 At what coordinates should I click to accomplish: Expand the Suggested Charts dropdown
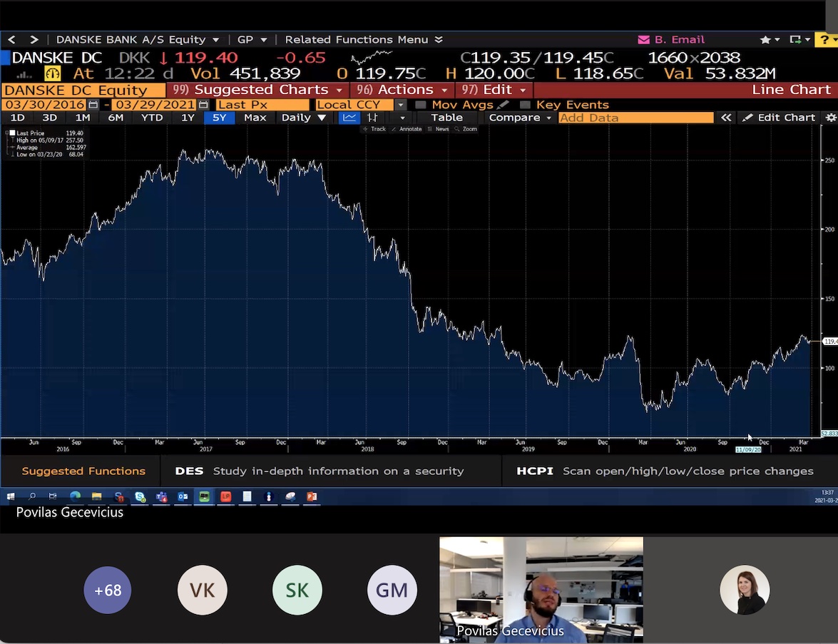point(260,90)
